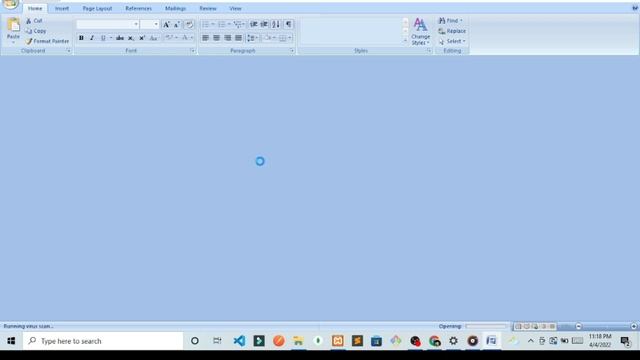Click the Numbering list icon
Image resolution: width=640 pixels, height=360 pixels.
tap(222, 24)
